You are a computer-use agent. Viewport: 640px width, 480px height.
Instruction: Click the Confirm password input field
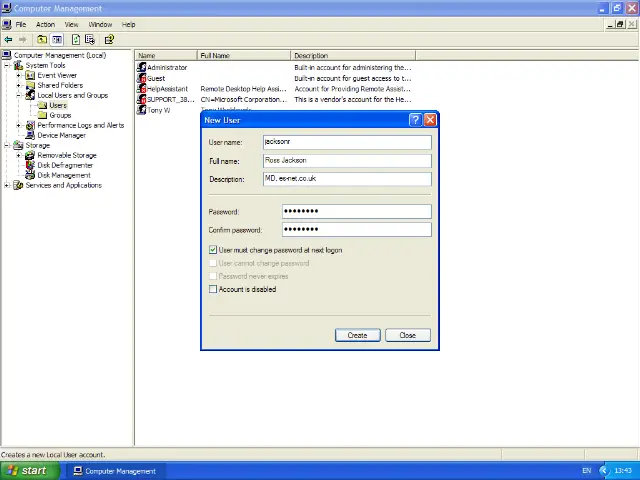point(356,229)
